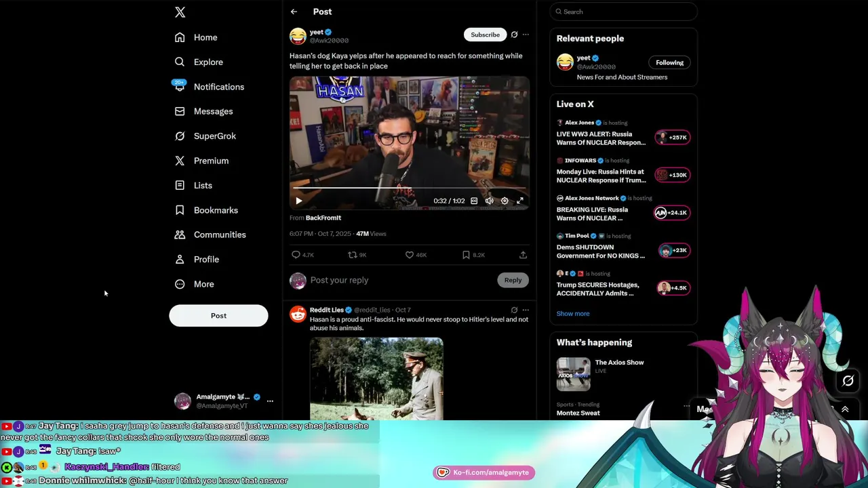Click the floating Grok button
This screenshot has width=868, height=488.
(x=848, y=381)
